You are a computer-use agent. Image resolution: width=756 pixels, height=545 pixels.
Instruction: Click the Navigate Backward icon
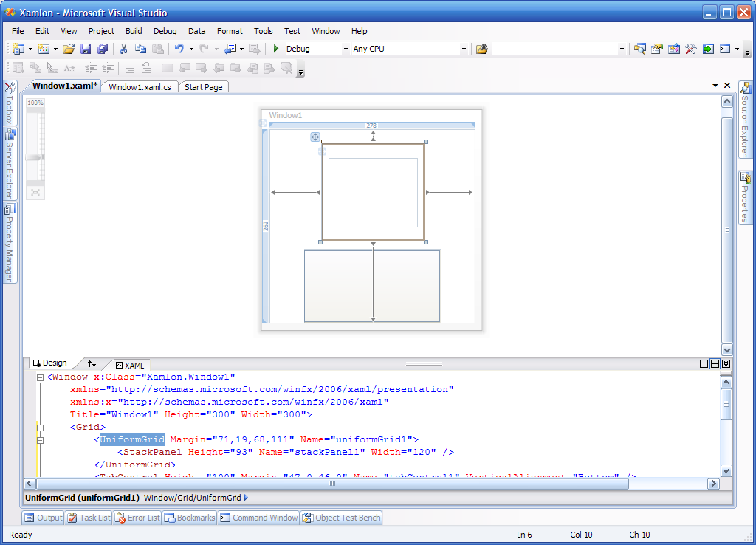click(230, 49)
